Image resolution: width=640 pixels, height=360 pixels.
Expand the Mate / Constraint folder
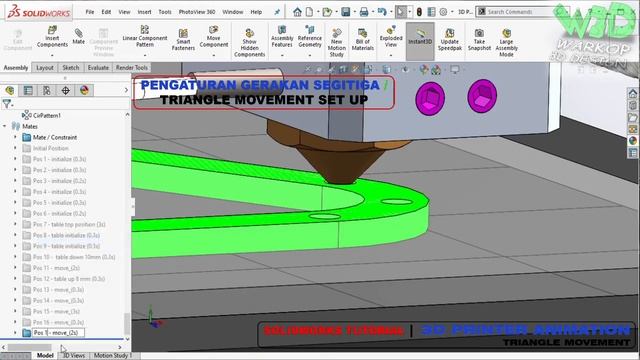[x=16, y=137]
